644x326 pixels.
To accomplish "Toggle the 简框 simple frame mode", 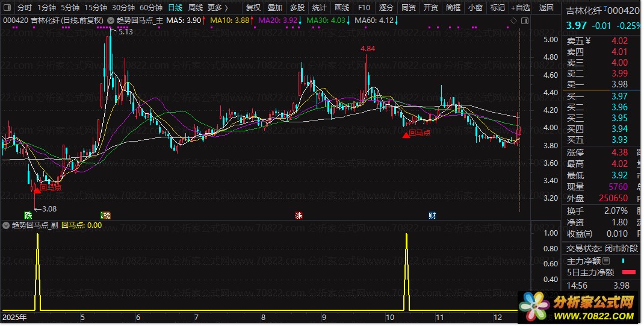I will tap(453, 7).
